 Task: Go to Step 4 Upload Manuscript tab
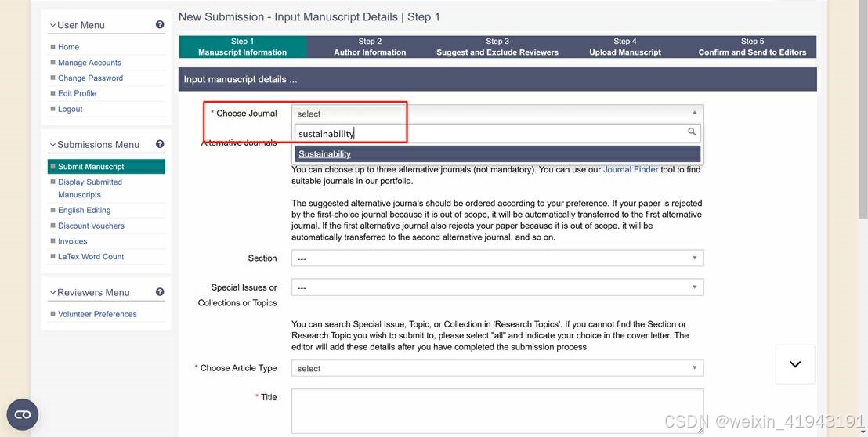pyautogui.click(x=625, y=47)
